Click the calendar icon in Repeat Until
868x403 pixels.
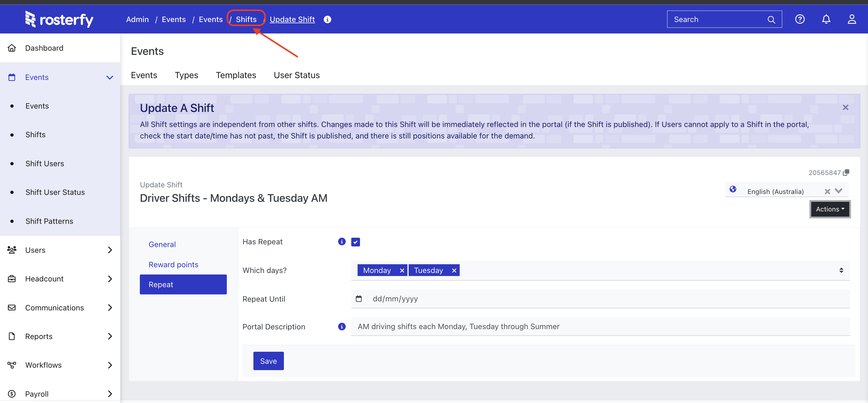pyautogui.click(x=359, y=299)
